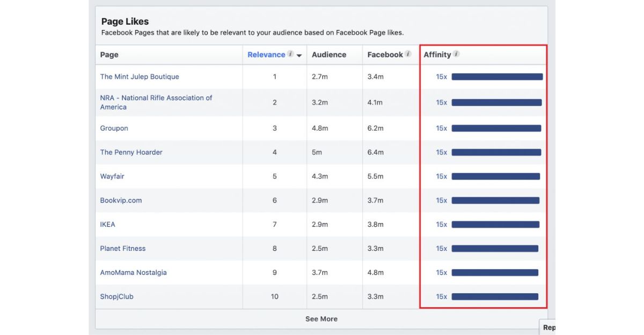This screenshot has height=335, width=644.
Task: Click the 15x affinity value for Wayfair
Action: pos(441,176)
